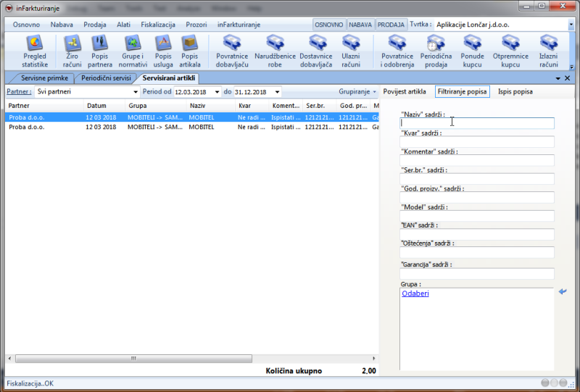Toggle OSNOVNO toolbar group
580x392 pixels.
click(x=329, y=25)
